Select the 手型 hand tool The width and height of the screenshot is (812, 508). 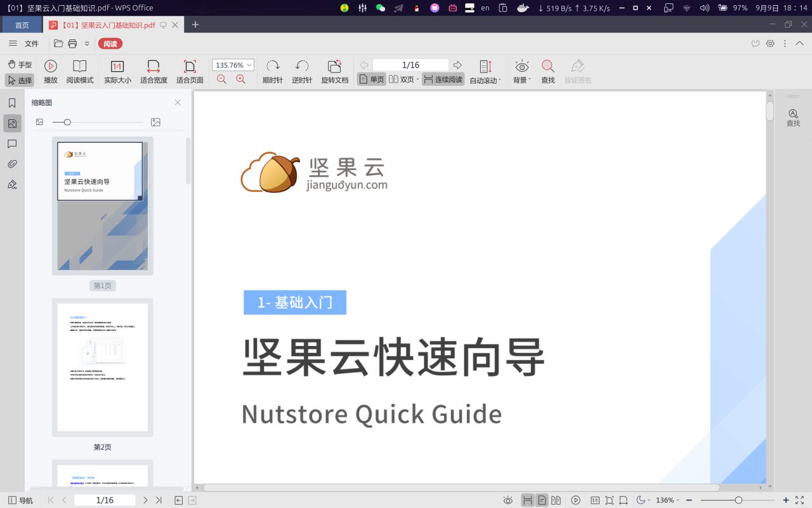click(x=20, y=65)
